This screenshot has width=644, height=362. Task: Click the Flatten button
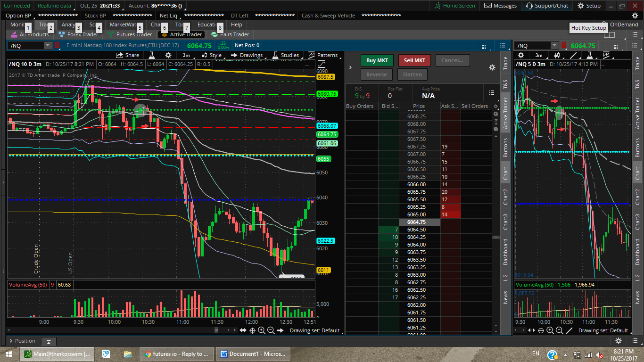(x=413, y=74)
